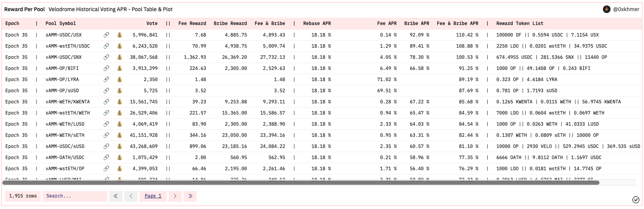644x209 pixels.
Task: Open link icon for vAMM-WETH/KWENTA pool
Action: pyautogui.click(x=106, y=102)
